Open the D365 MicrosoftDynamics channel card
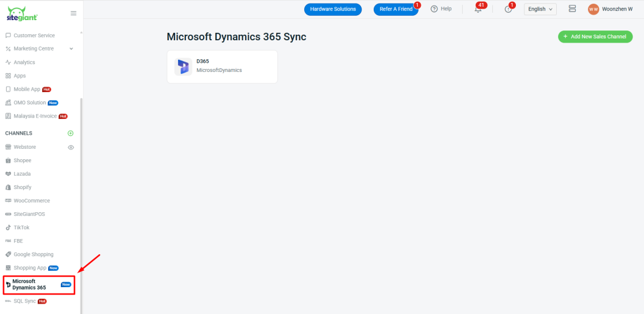 click(222, 66)
